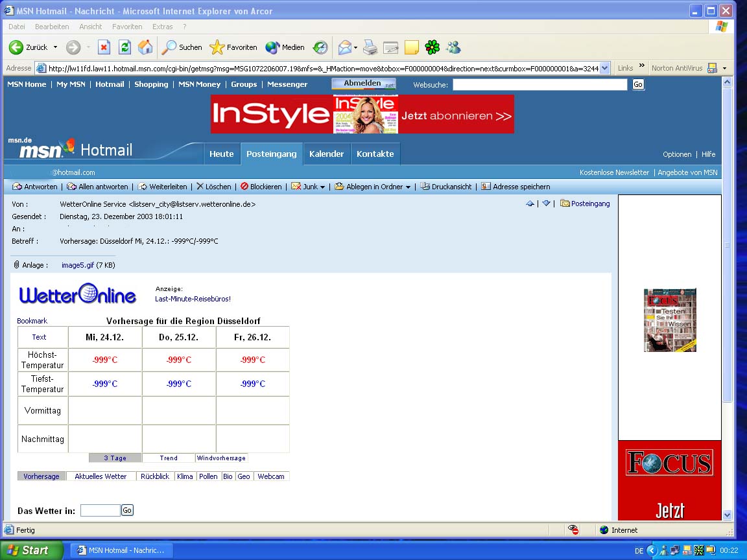Open the Back button history dropdown
Viewport: 747px width, 560px height.
(55, 47)
